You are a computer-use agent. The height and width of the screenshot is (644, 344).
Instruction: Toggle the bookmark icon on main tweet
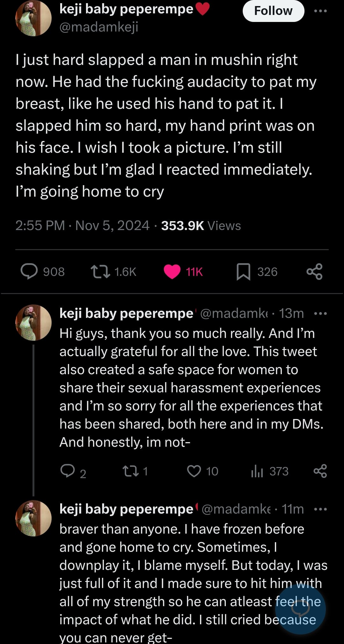tap(243, 272)
